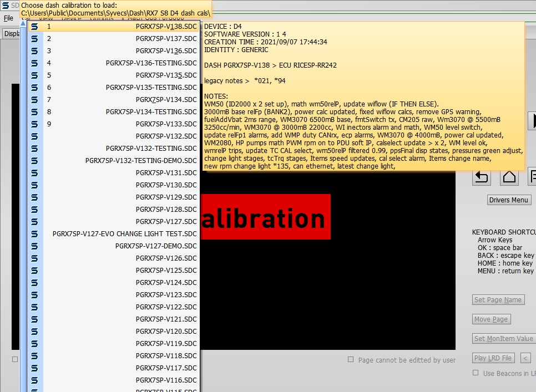Select PGRX7SP-V132-TESTING-DEMO.SDC from list
Viewport: 536px width, 392px height.
[141, 161]
